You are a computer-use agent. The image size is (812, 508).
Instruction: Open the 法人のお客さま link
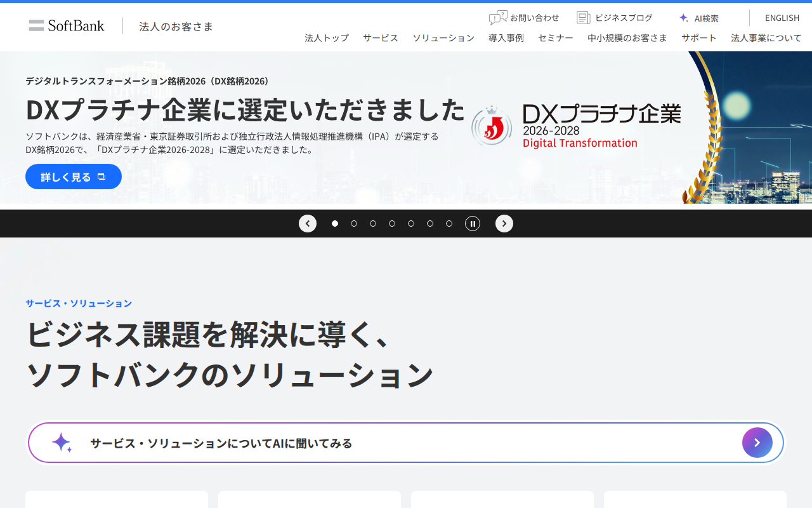coord(176,26)
